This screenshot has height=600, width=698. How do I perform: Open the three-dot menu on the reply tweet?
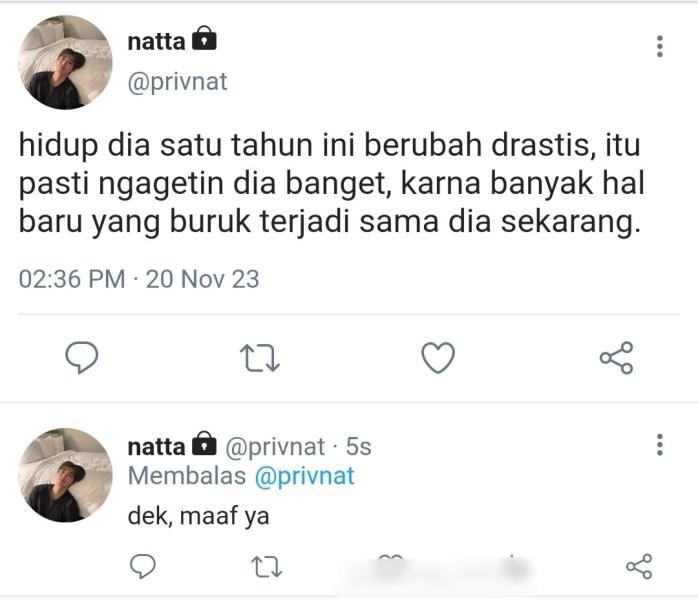point(659,445)
